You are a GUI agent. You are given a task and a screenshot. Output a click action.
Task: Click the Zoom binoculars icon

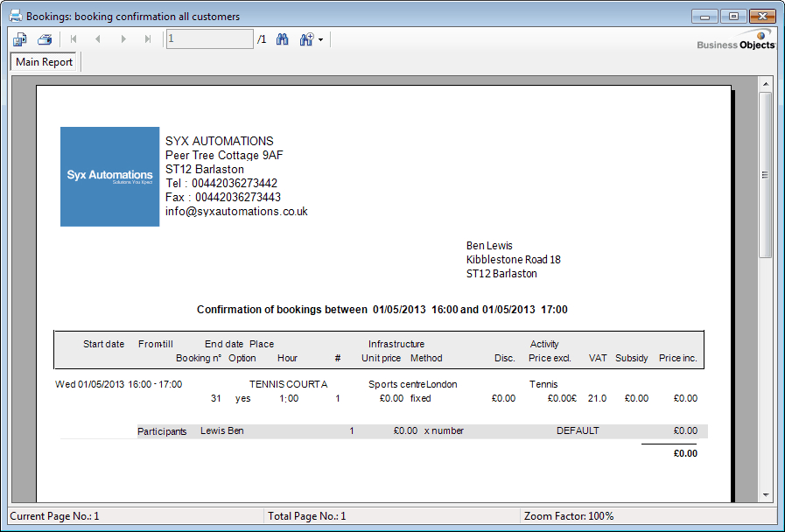click(306, 39)
